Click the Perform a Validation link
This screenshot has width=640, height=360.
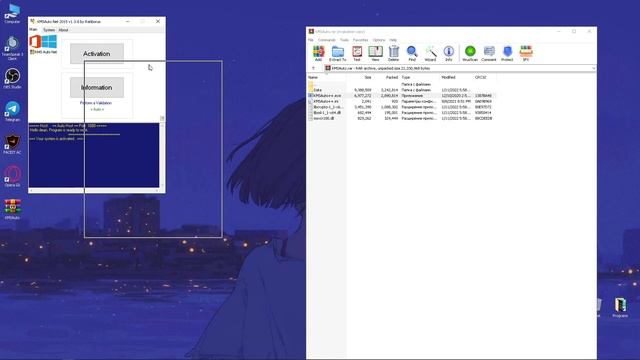[x=96, y=103]
